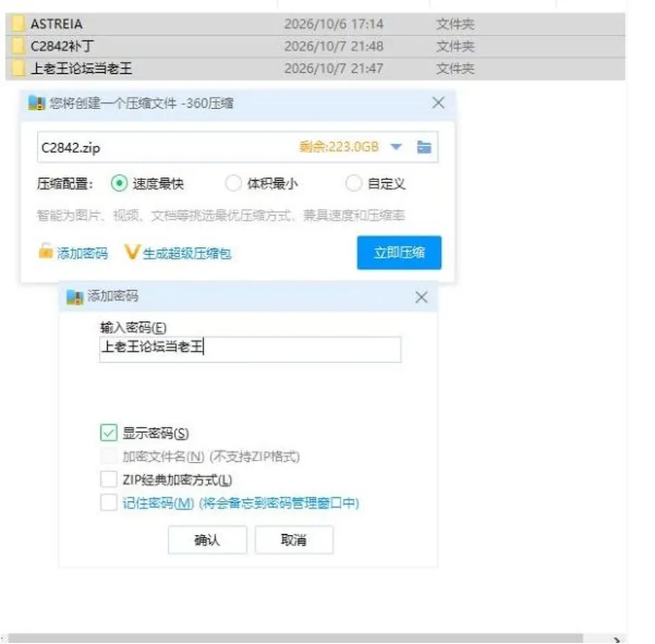Screen dimensions: 655x644
Task: Click the lock icon next to 添加密码
Action: [46, 252]
